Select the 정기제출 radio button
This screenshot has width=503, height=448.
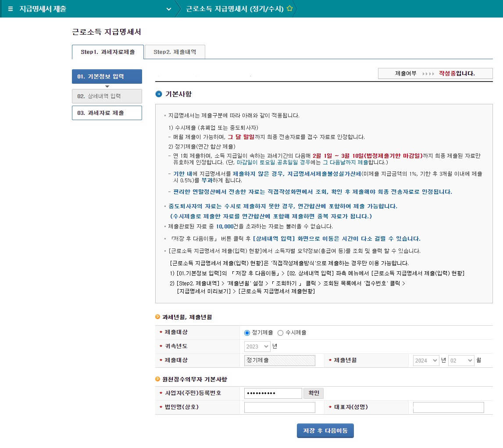click(x=247, y=333)
